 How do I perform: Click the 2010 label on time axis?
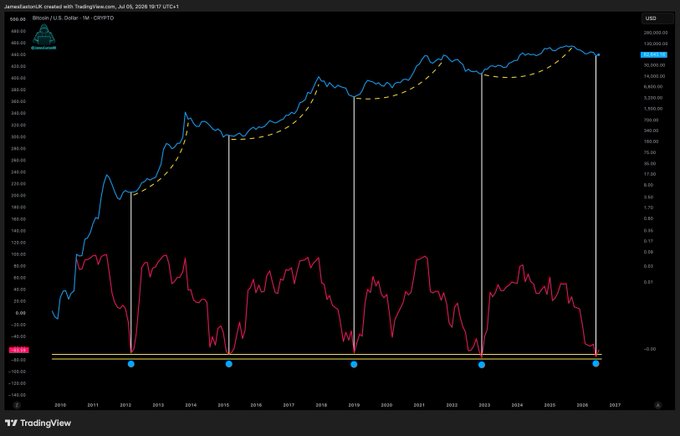[60, 405]
